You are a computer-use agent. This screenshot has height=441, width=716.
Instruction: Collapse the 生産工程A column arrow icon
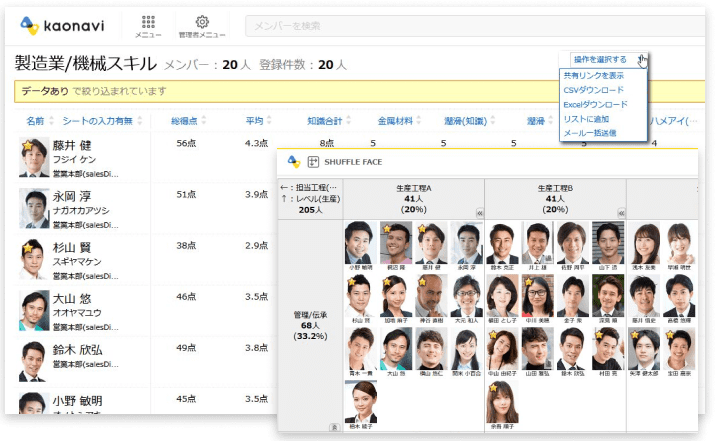click(x=479, y=212)
